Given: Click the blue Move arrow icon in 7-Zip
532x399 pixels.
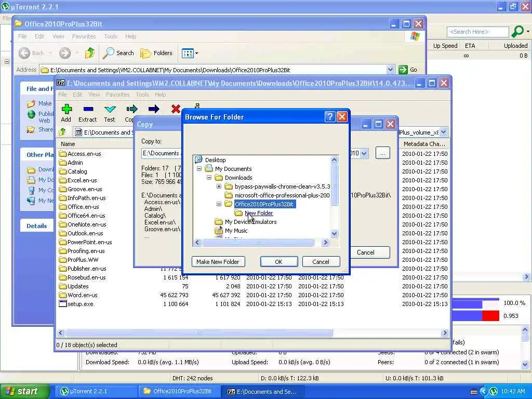Looking at the screenshot, I should point(154,109).
